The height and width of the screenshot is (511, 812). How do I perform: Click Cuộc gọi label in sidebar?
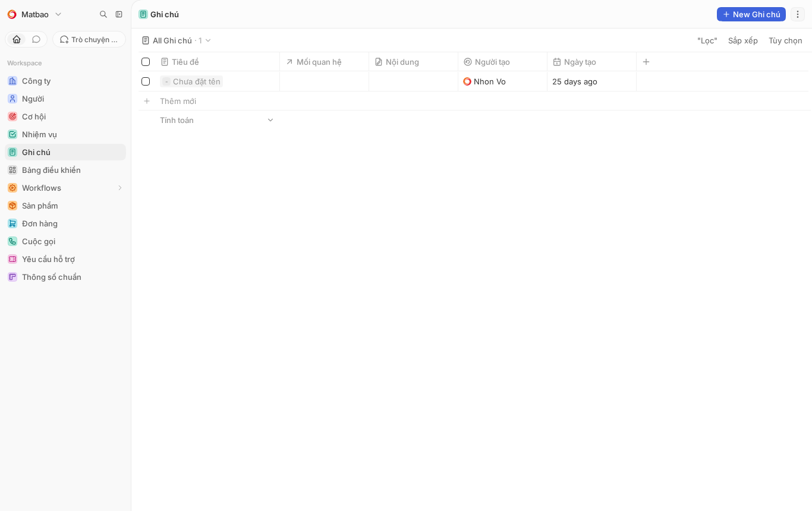(39, 241)
